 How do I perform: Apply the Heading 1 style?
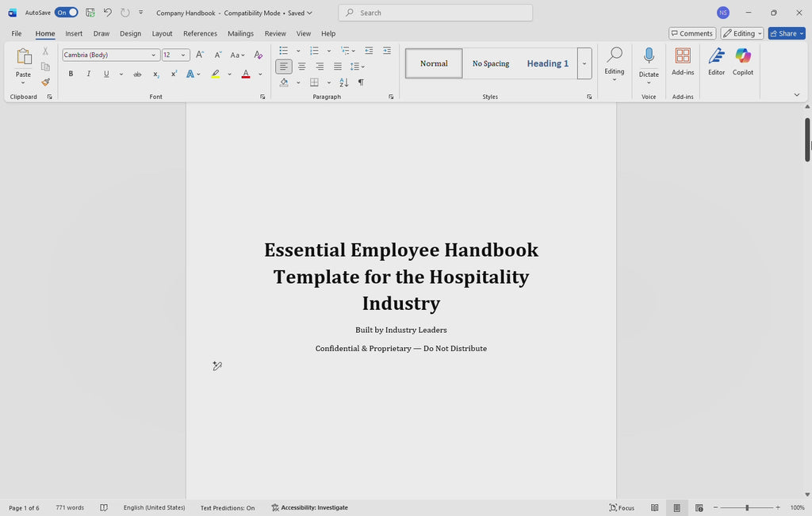pyautogui.click(x=547, y=63)
